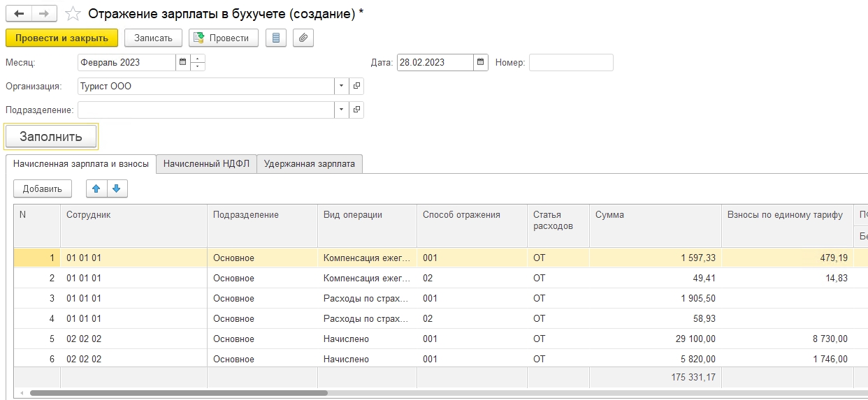Open calendar picker for Месяц field
This screenshot has width=868, height=400.
[x=182, y=62]
